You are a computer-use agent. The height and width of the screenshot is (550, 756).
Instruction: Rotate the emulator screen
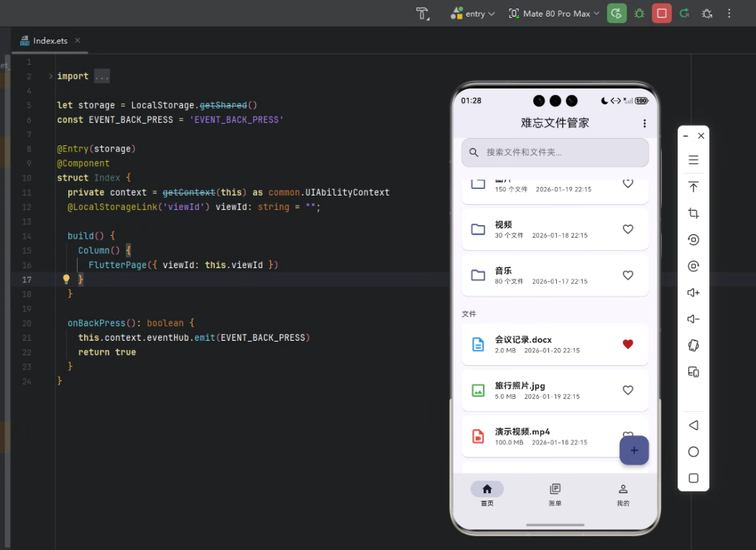[693, 345]
